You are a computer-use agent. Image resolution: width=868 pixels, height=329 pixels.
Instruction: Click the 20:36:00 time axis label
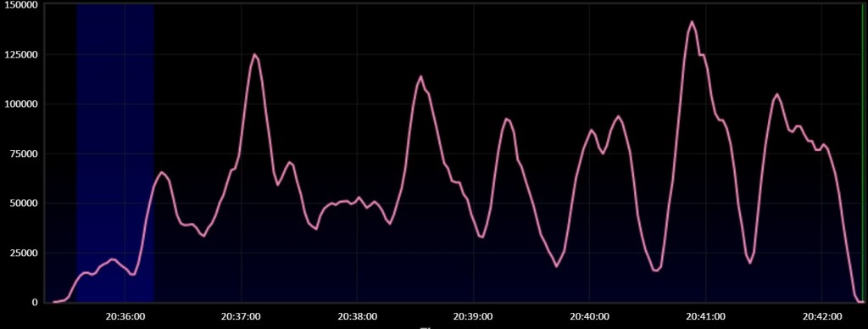pyautogui.click(x=125, y=316)
